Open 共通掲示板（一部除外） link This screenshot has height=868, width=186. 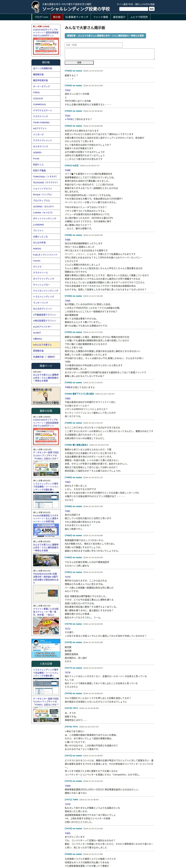click(46, 357)
